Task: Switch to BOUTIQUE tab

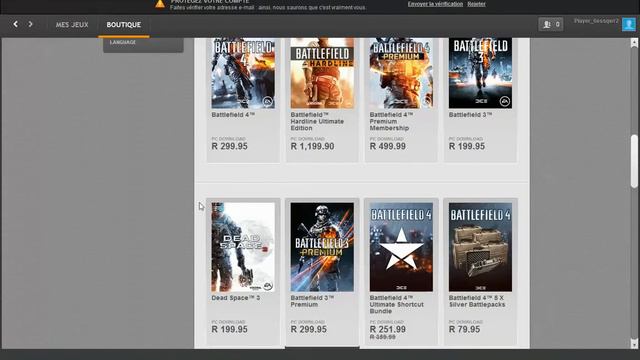Action: pos(124,24)
